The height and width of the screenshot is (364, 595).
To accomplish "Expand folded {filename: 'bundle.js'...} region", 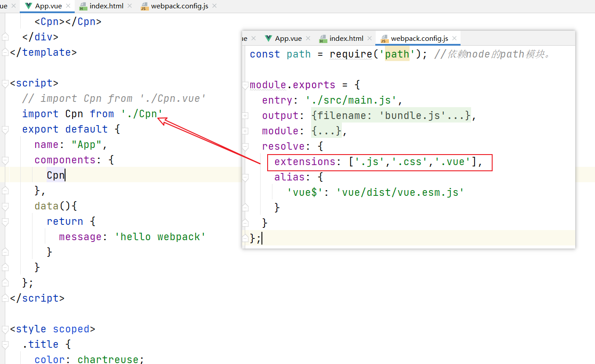I will click(391, 116).
